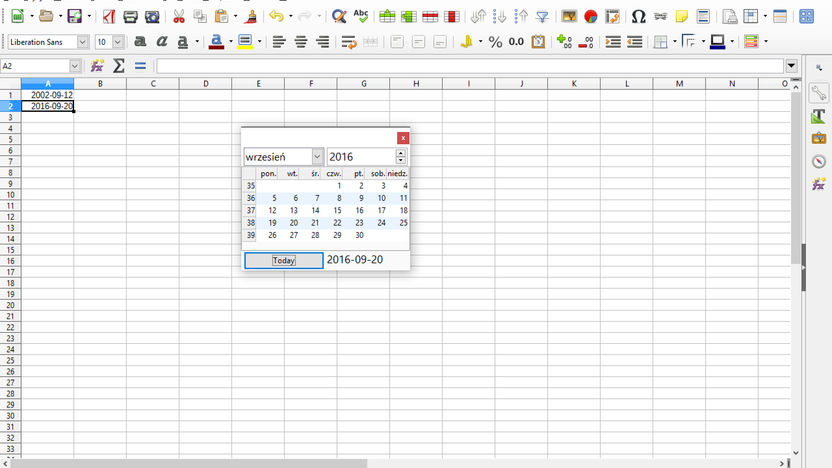
Task: Open the sidebar Styles deck
Action: [x=819, y=116]
